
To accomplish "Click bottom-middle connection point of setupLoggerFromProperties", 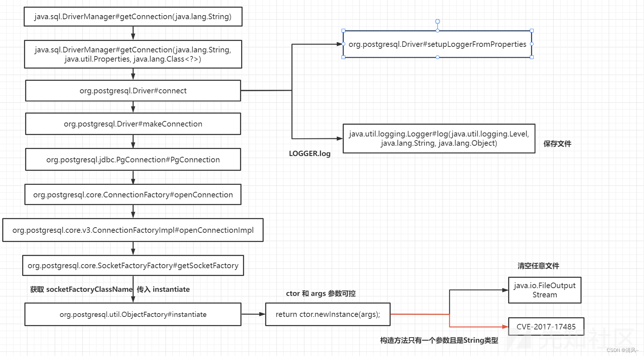I will click(x=438, y=57).
